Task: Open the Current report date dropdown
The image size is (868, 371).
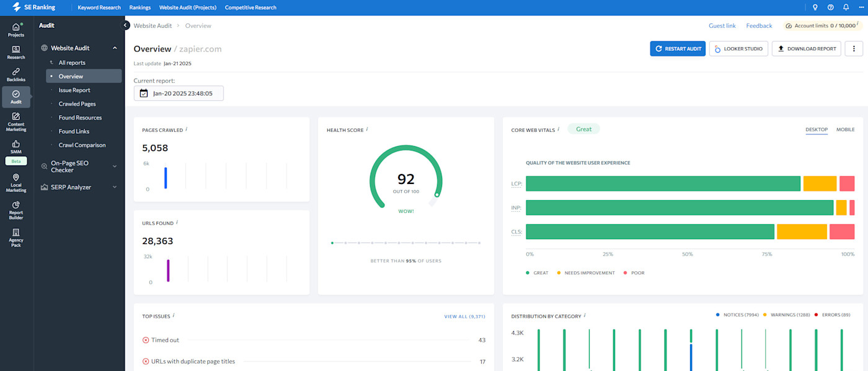Action: [179, 94]
